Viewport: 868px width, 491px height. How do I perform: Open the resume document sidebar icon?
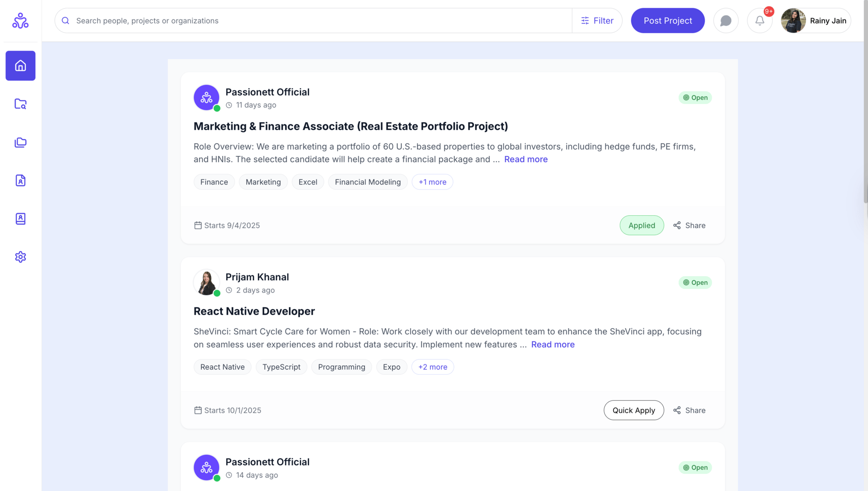20,180
